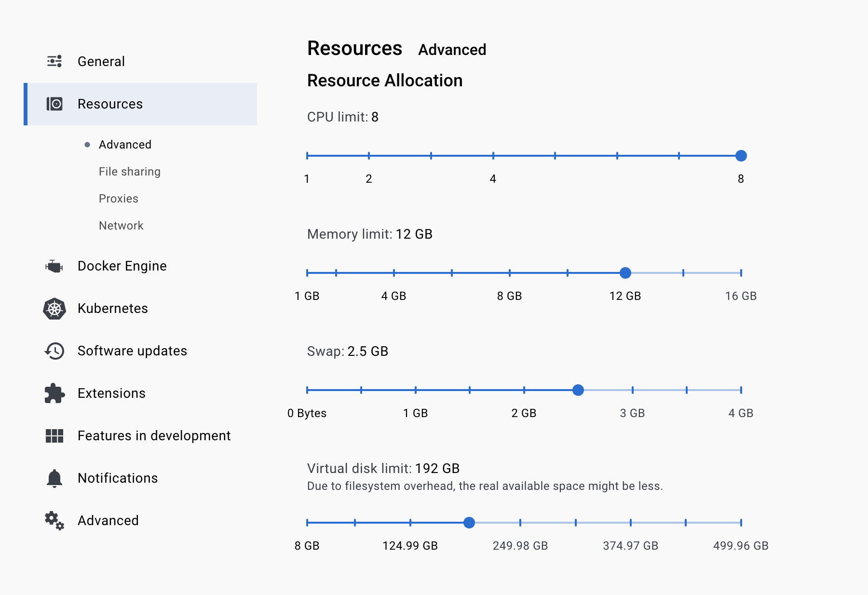
Task: Open Proxies sub-section
Action: coord(119,199)
